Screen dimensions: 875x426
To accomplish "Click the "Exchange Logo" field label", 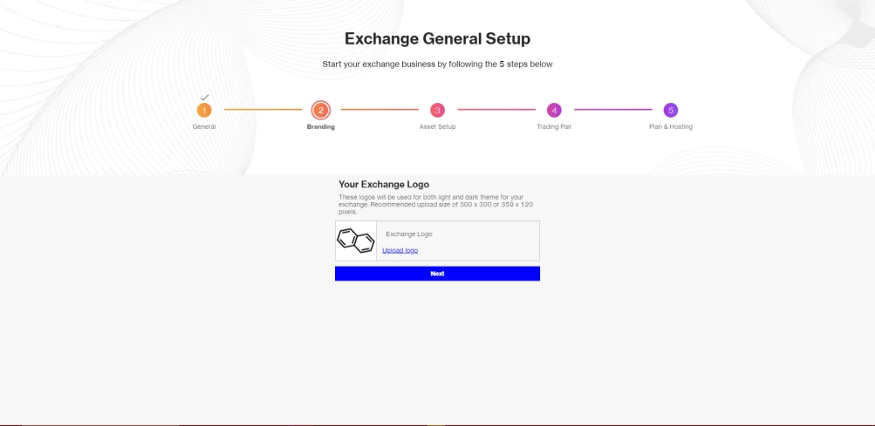I will tap(409, 234).
